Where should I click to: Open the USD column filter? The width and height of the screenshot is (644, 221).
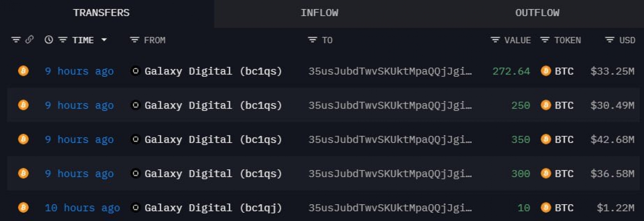click(x=609, y=40)
